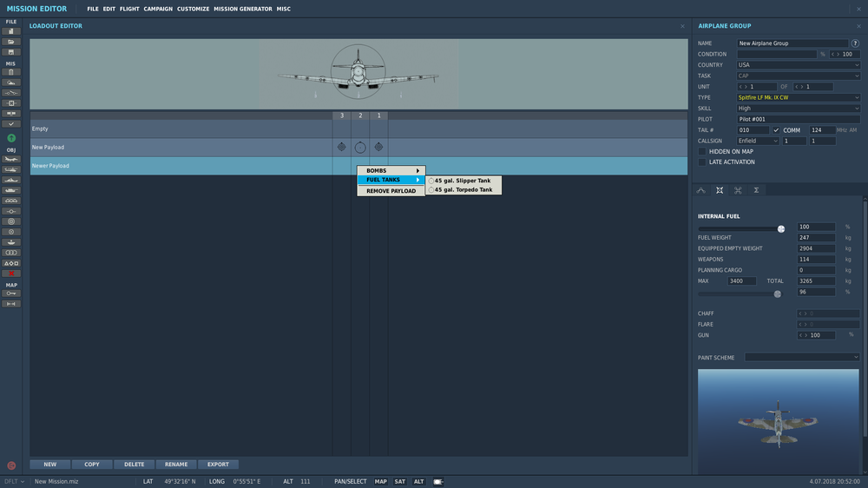Choose Remove Payload from context menu
This screenshot has width=868, height=488.
[x=391, y=191]
